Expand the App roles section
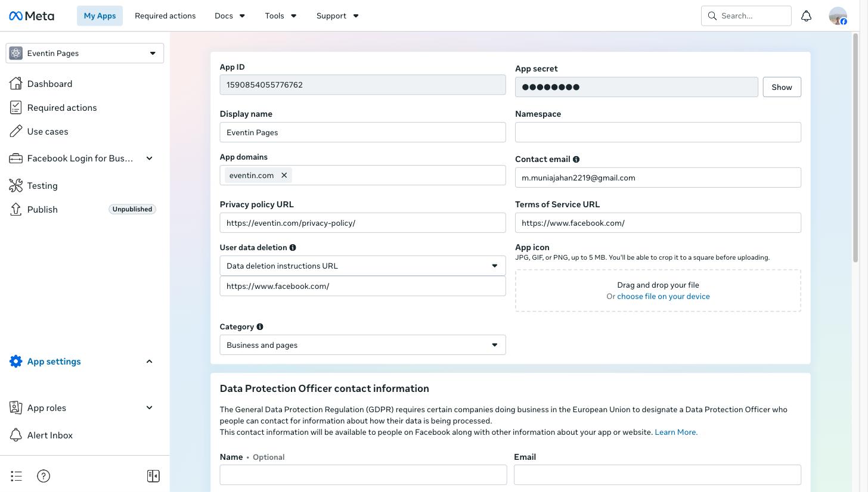 149,408
